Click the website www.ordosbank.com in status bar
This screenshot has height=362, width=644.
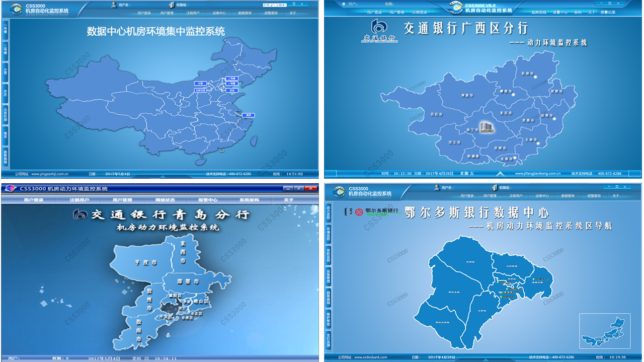pos(370,357)
